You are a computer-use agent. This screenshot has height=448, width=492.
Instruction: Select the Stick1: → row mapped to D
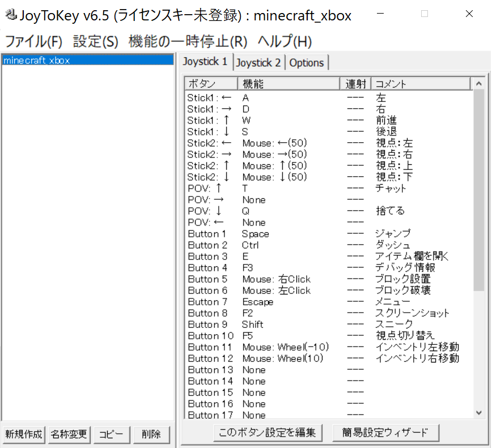click(328, 109)
